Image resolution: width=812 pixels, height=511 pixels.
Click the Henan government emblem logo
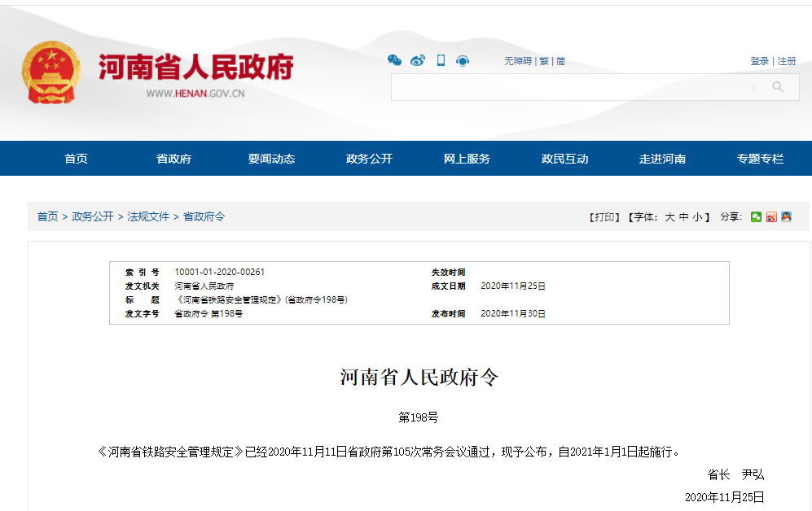50,73
